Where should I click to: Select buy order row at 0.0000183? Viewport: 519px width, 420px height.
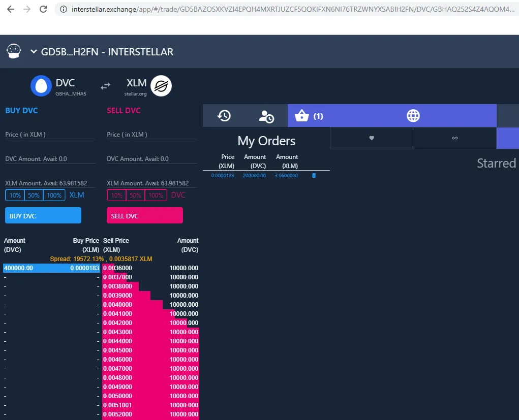tap(51, 268)
